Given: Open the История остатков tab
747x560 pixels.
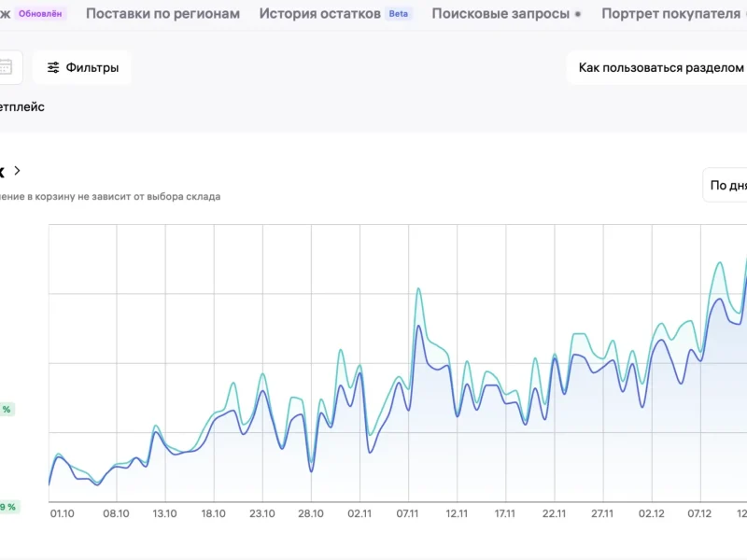Looking at the screenshot, I should tap(319, 14).
